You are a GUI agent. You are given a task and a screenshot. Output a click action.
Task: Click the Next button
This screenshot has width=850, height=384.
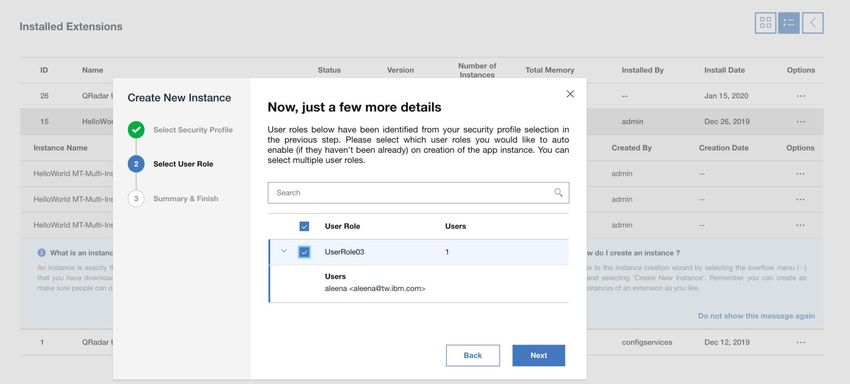[x=538, y=355]
